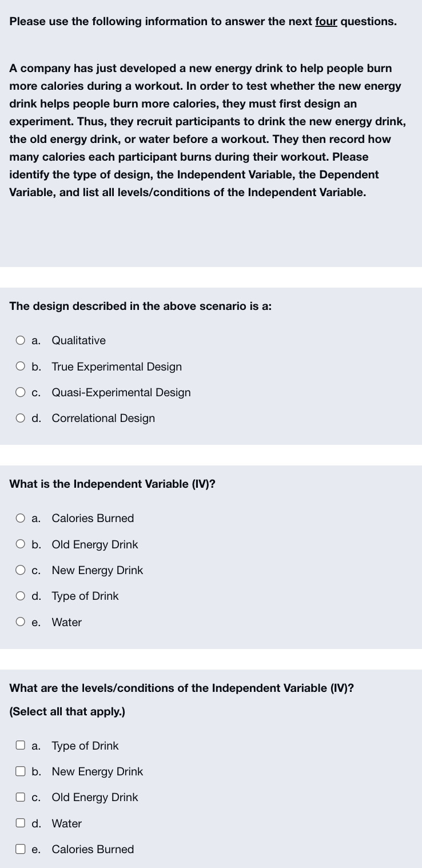
Task: Click the Independent Variable question heading
Action: 113,484
